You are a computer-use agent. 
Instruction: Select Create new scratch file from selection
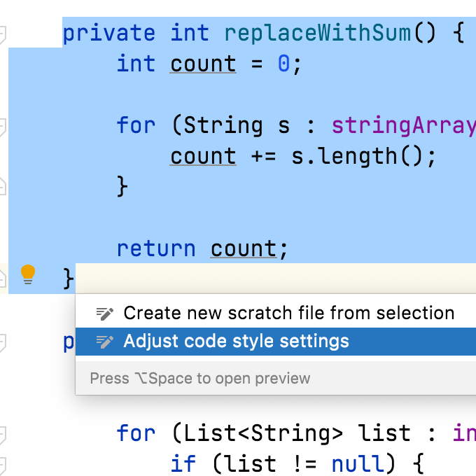(288, 313)
